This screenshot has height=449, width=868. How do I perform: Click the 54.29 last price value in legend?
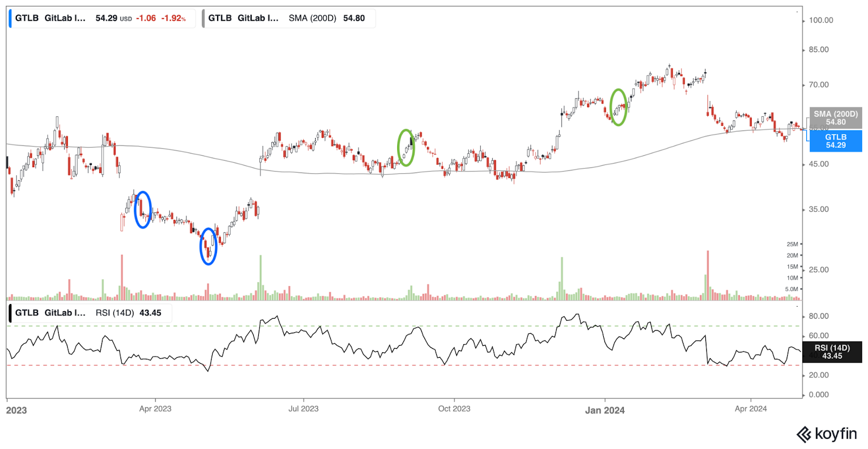pos(106,18)
